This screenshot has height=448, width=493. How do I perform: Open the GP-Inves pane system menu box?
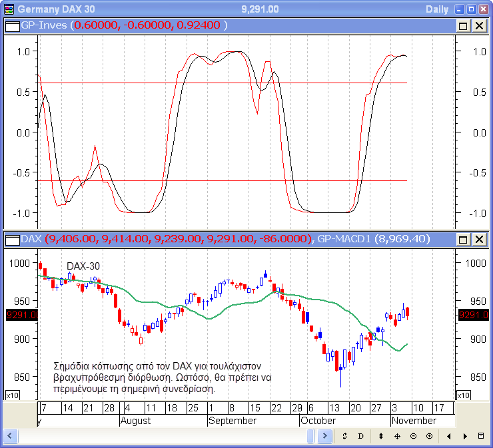(x=12, y=25)
